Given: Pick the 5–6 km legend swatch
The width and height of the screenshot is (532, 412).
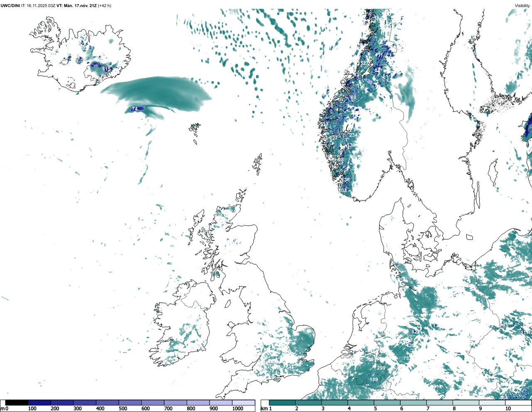Looking at the screenshot, I should (387, 402).
